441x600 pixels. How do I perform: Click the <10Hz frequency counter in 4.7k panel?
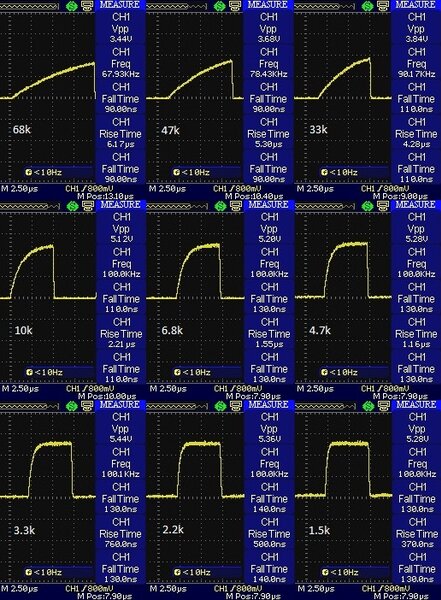pyautogui.click(x=339, y=372)
